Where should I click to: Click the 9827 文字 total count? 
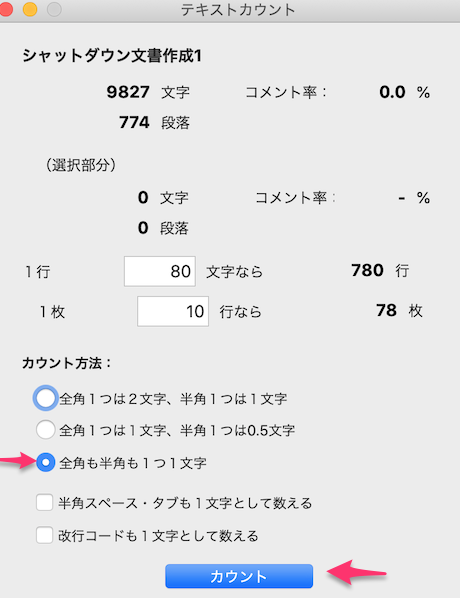point(148,92)
